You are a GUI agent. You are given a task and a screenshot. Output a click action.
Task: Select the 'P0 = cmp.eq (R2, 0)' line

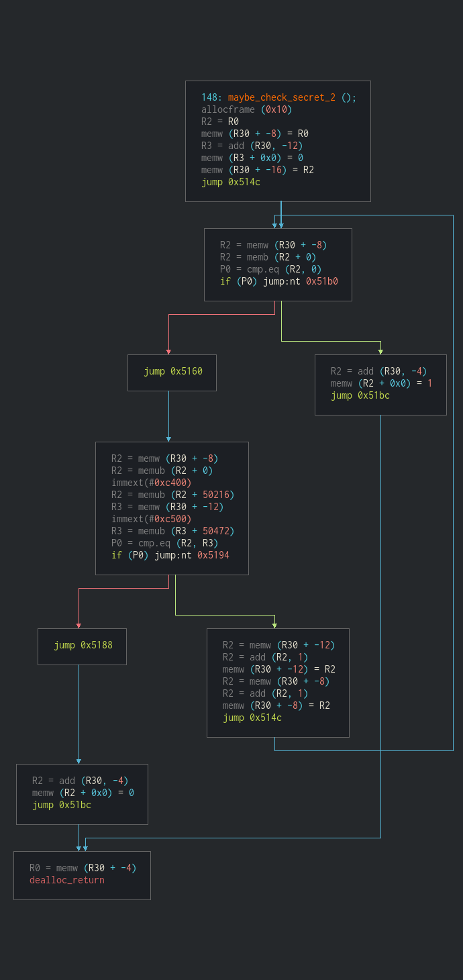click(x=270, y=269)
